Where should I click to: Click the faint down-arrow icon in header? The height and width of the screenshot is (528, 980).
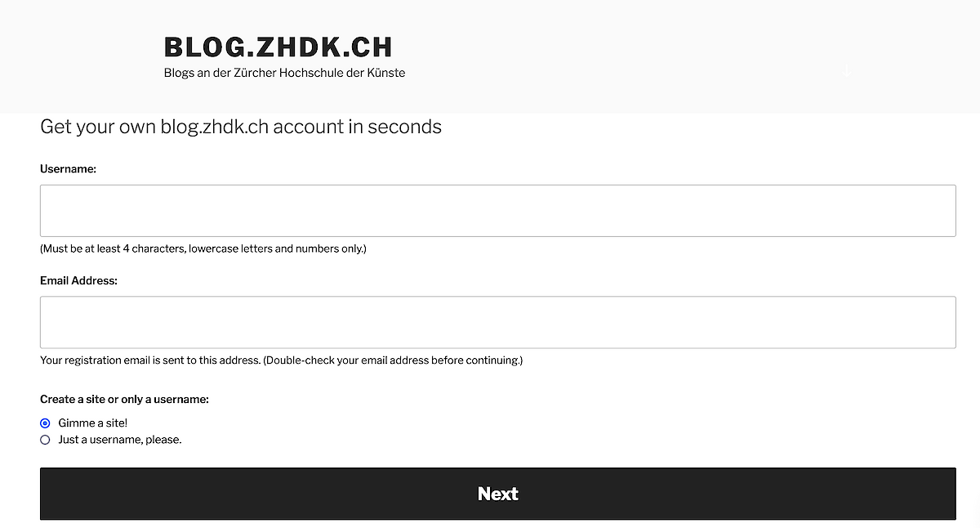tap(847, 72)
